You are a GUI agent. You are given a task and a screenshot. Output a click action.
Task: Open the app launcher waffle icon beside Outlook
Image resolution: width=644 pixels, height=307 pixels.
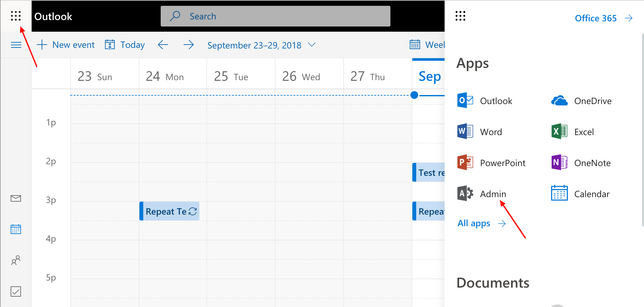pos(15,16)
